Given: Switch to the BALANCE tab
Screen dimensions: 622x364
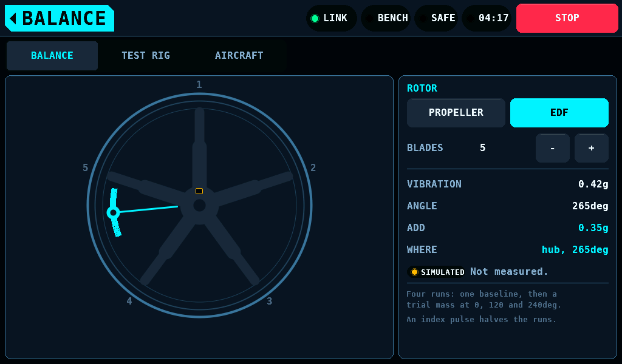Looking at the screenshot, I should click(52, 56).
